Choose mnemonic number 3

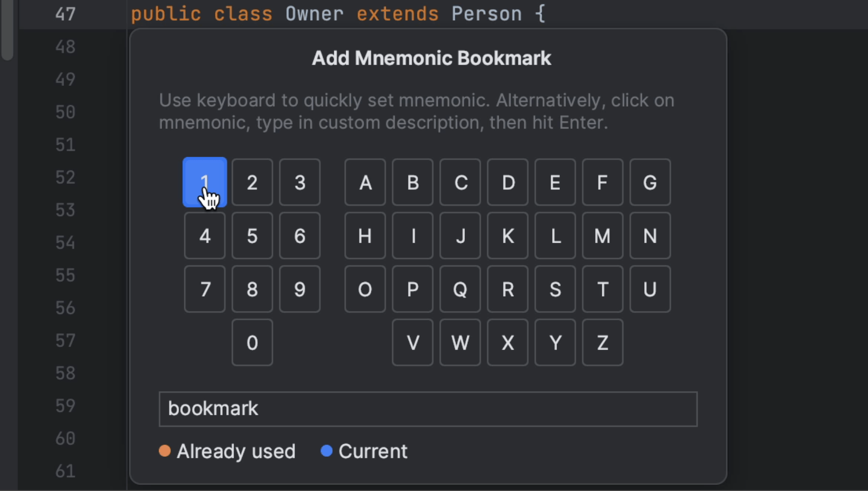[x=300, y=182]
